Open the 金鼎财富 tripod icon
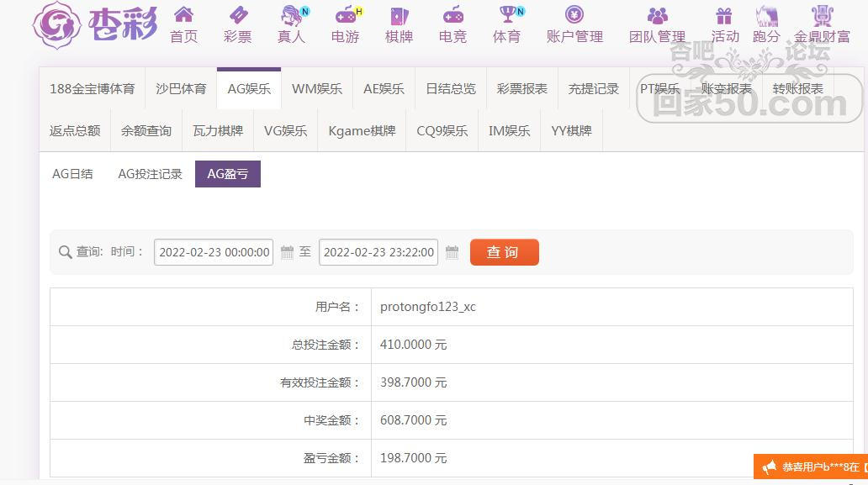 pos(822,16)
